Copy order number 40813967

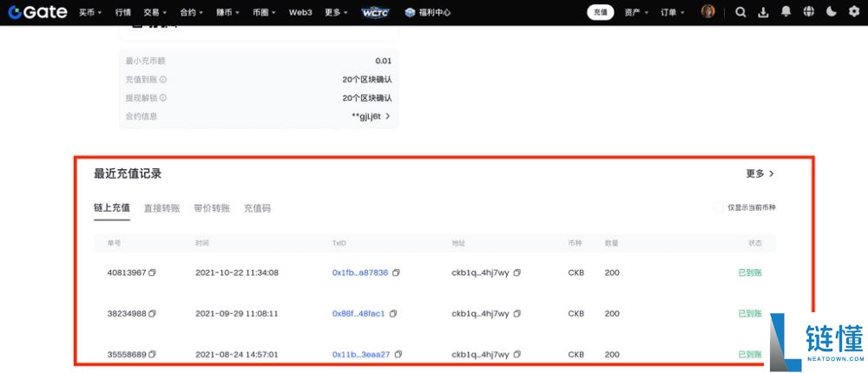152,272
